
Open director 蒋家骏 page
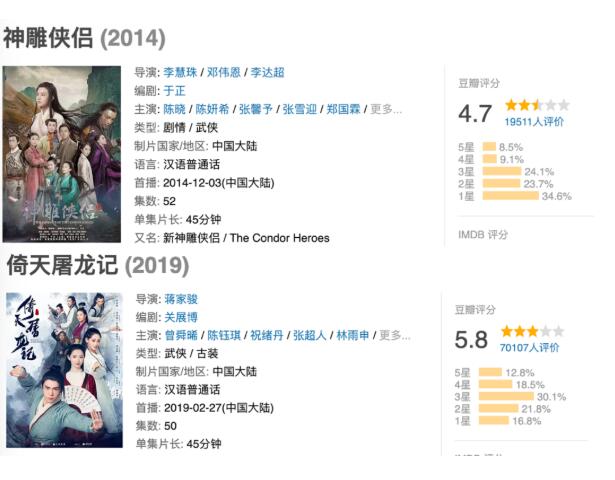click(181, 299)
